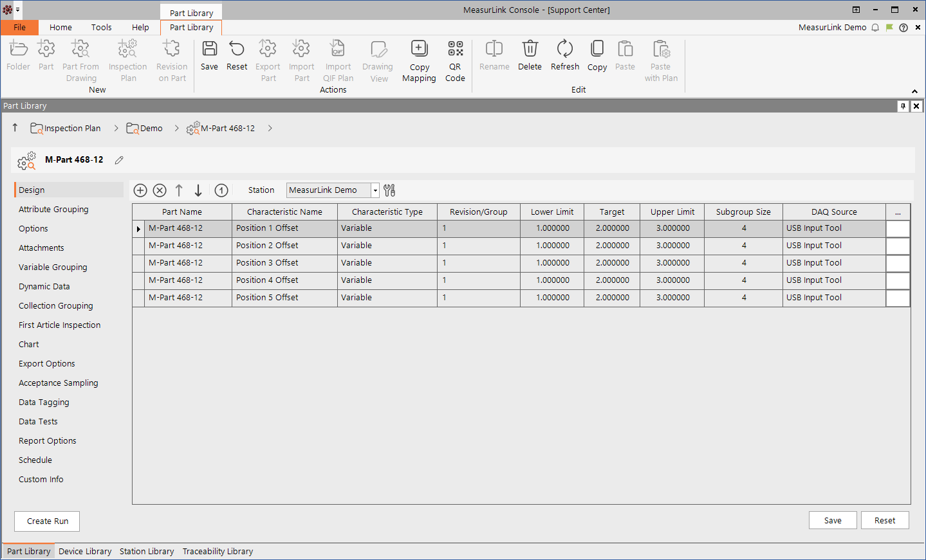Click Paste with Plan icon
This screenshot has width=926, height=560.
tap(661, 49)
